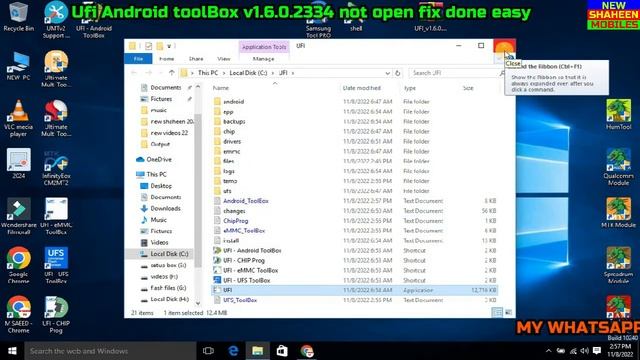Open Google Chrome desktop shortcut
The width and height of the screenshot is (640, 360).
(18, 265)
